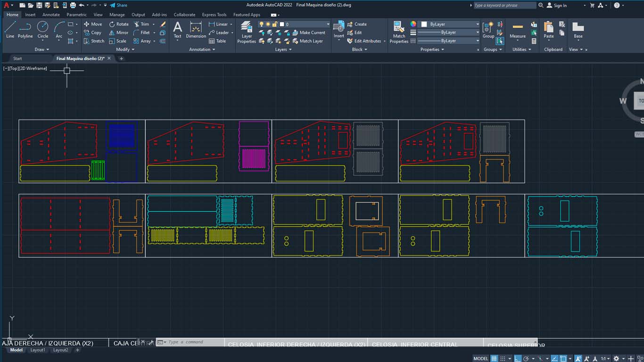Click Match Layer button

307,41
